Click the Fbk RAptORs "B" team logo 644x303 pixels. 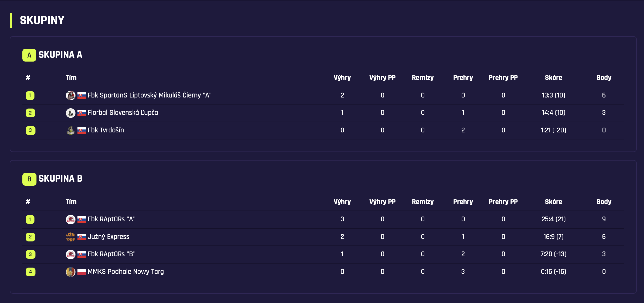tap(70, 254)
